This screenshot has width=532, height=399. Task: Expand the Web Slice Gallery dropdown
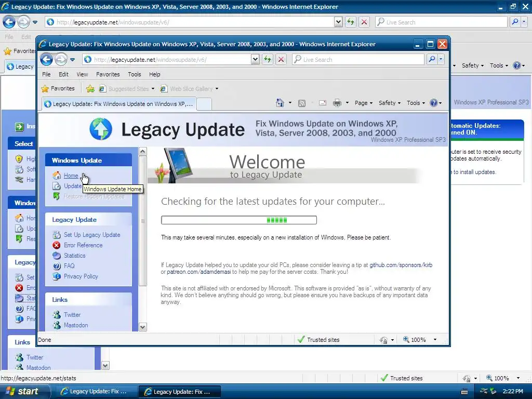tap(217, 89)
